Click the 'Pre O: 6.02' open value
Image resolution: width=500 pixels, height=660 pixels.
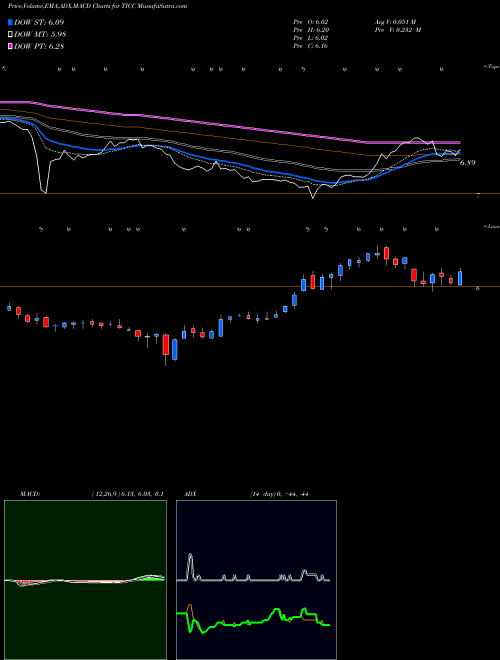click(x=311, y=21)
